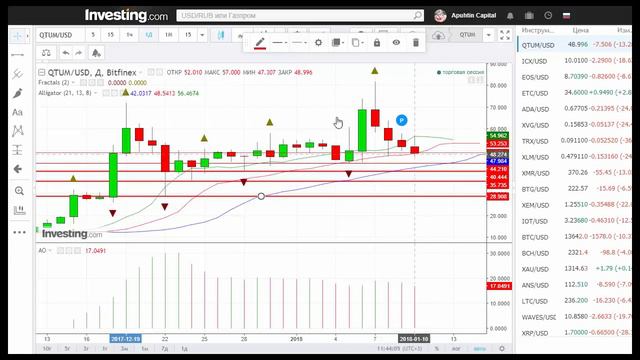The height and width of the screenshot is (360, 640).
Task: Open the clock history icon in header
Action: pyautogui.click(x=548, y=16)
